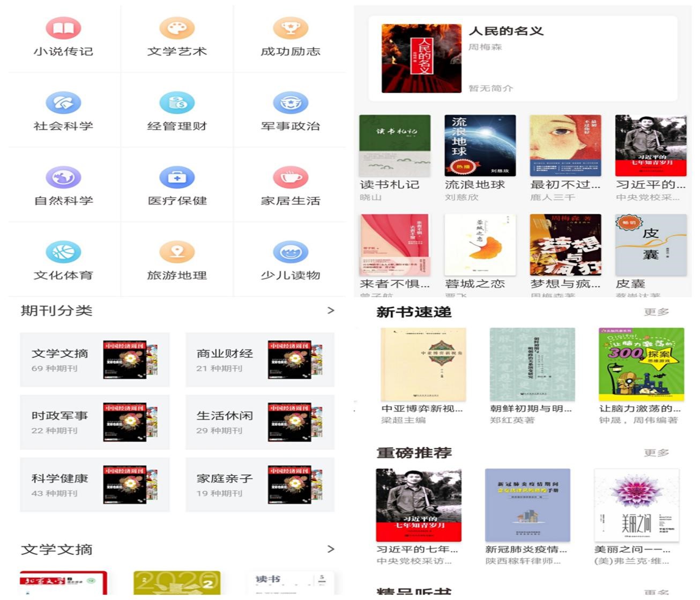This screenshot has height=600, width=700.
Task: Select the 流浪地球 book cover
Action: pos(480,146)
